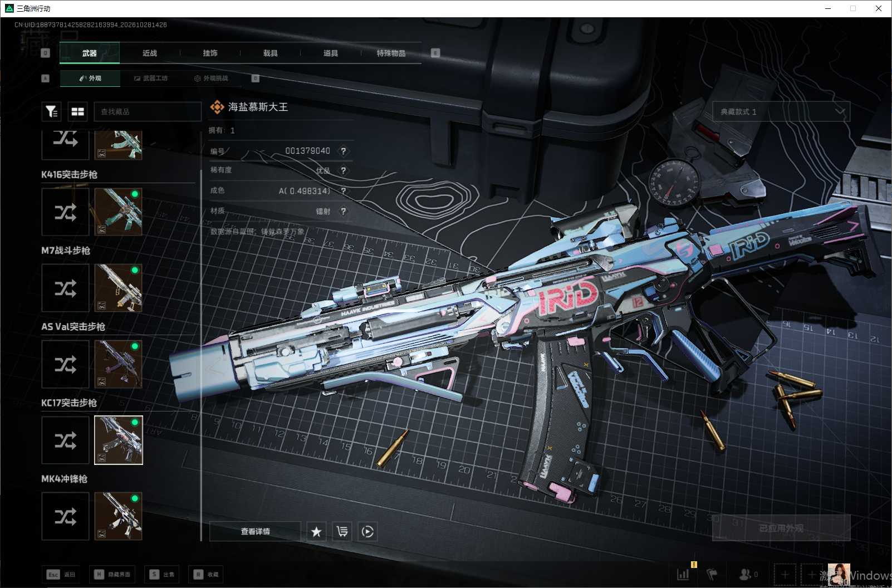Switch to the 载具 tab
This screenshot has height=588, width=892.
270,53
